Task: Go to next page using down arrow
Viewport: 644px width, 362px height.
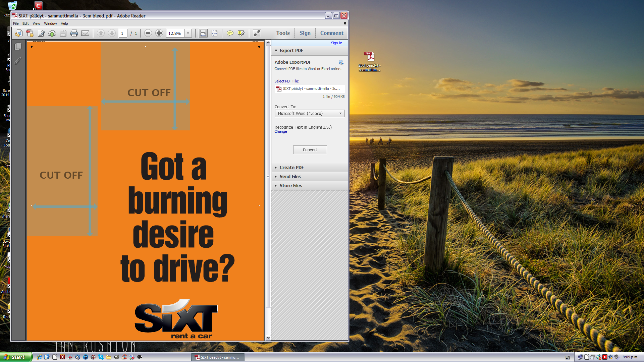Action: click(112, 33)
